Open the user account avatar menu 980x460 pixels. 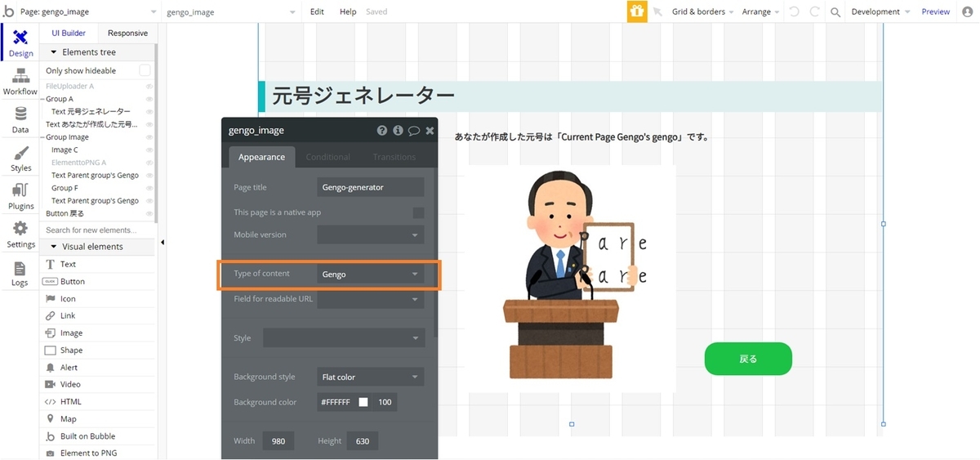point(968,11)
